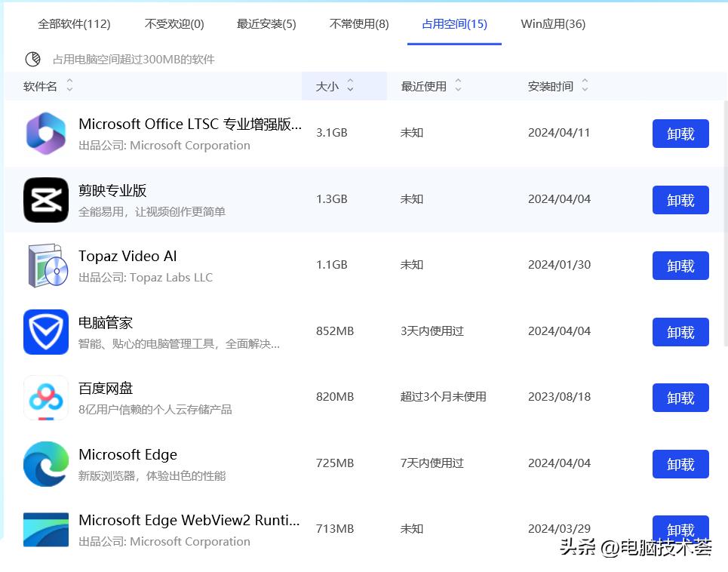Sort the list by 安装时间 column arrows
The width and height of the screenshot is (728, 572).
point(585,85)
